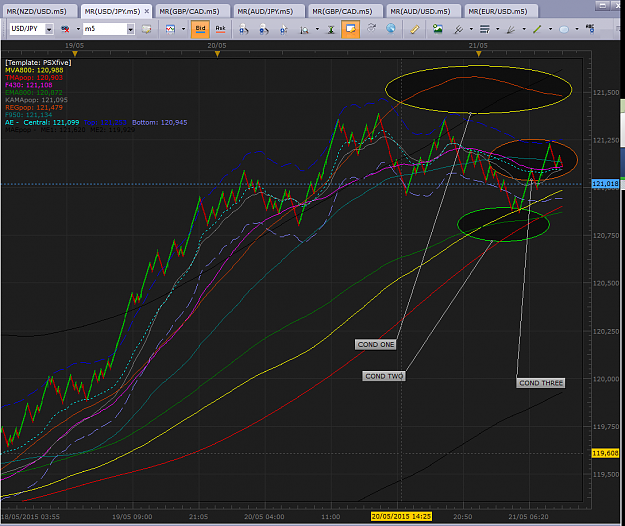Click the F430: 121,108 legend entry
The image size is (625, 526).
tap(29, 85)
